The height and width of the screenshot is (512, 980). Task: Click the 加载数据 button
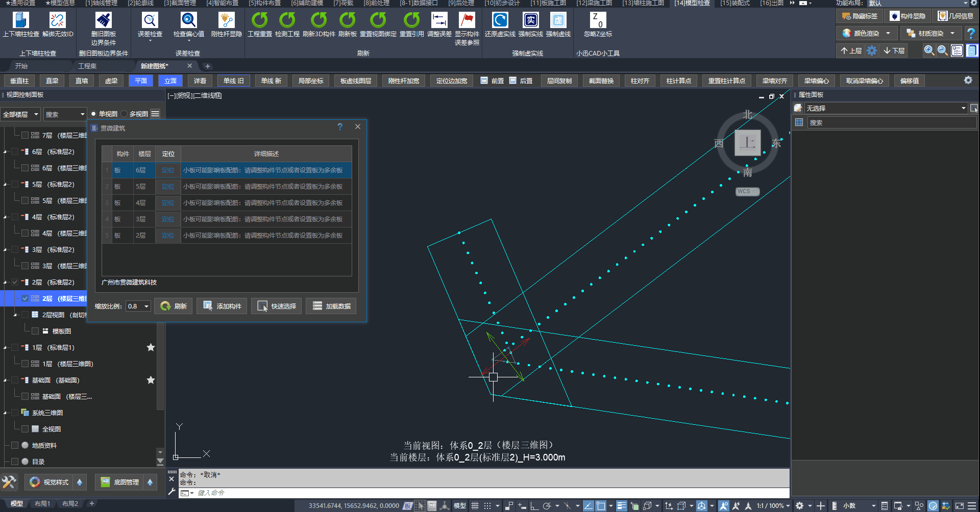[x=331, y=306]
